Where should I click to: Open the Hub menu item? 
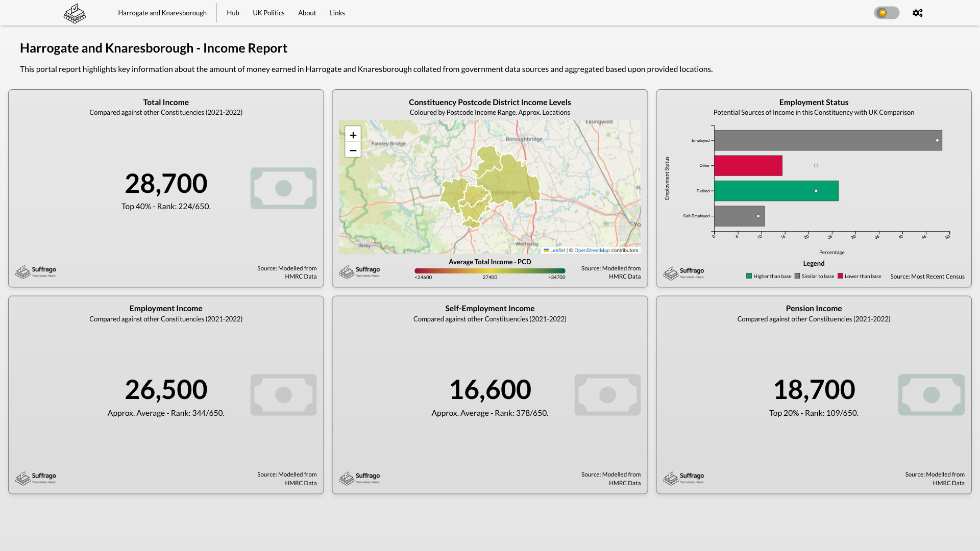[x=233, y=13]
